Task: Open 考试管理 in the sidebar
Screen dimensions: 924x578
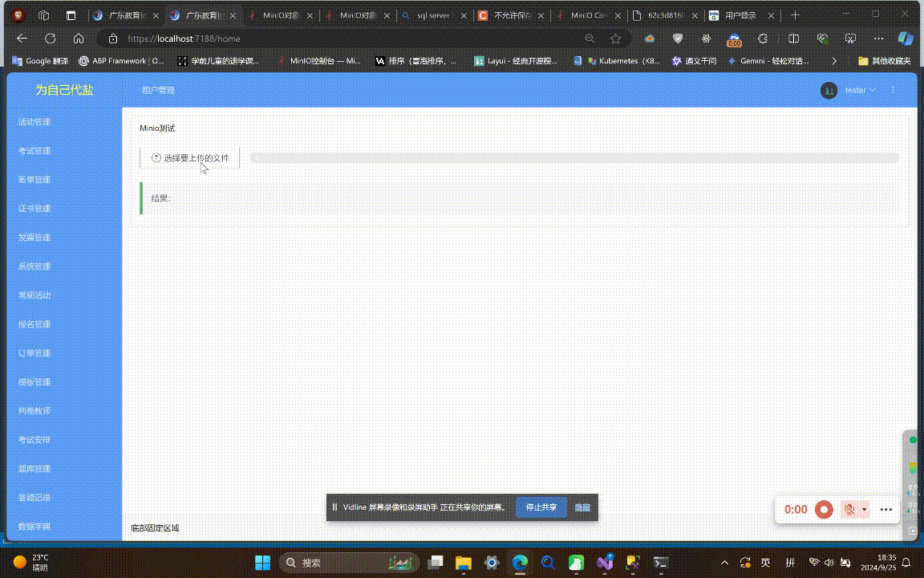Action: 34,151
